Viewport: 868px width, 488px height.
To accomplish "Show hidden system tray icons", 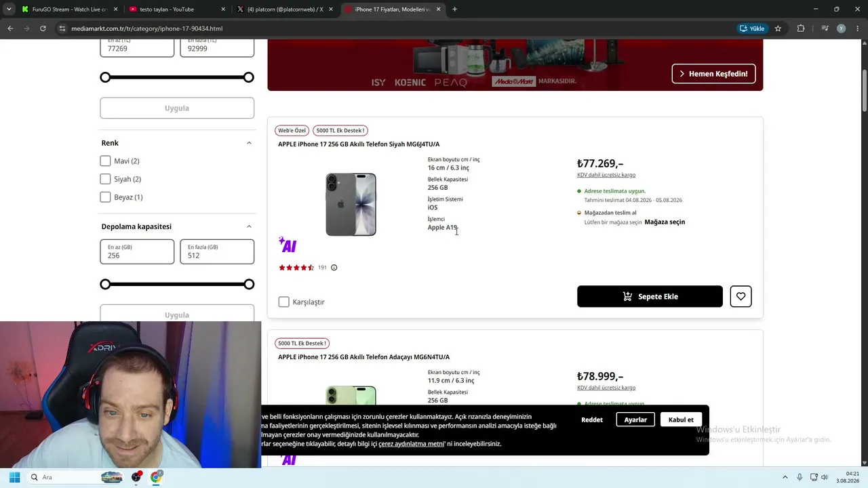I will click(785, 477).
